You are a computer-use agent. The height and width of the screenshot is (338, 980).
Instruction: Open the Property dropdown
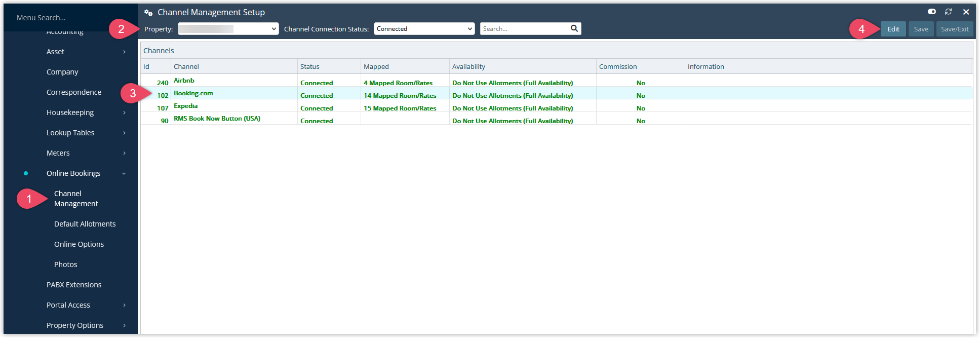click(228, 29)
